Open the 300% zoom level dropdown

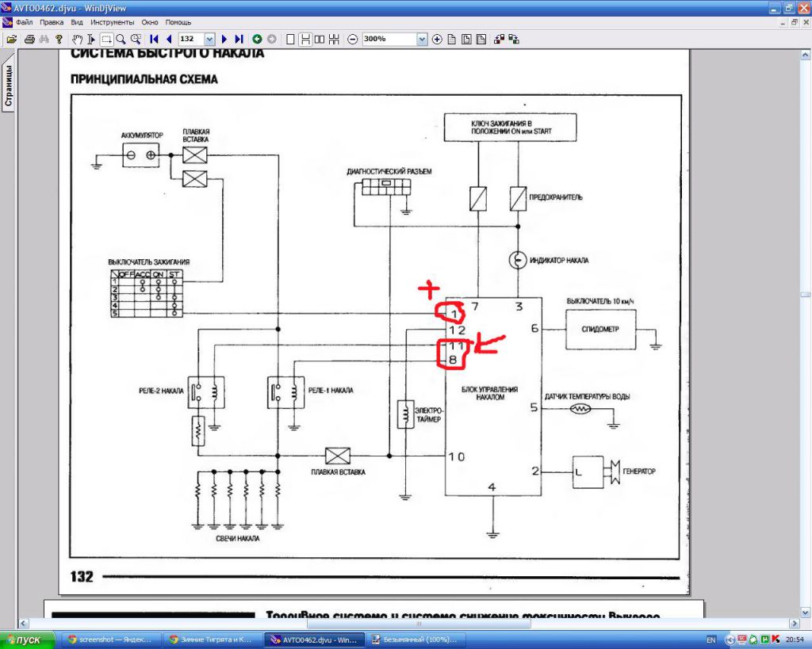[421, 39]
